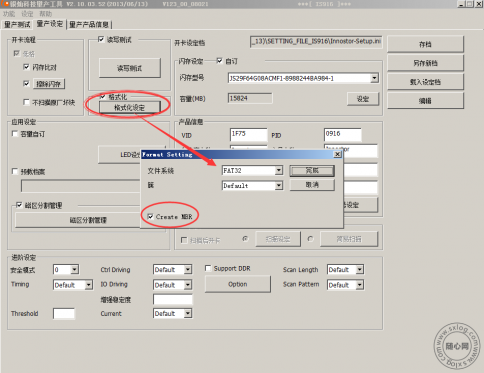This screenshot has height=373, width=484.
Task: Click the 容量(MB) field showing 15824
Action: pyautogui.click(x=250, y=98)
